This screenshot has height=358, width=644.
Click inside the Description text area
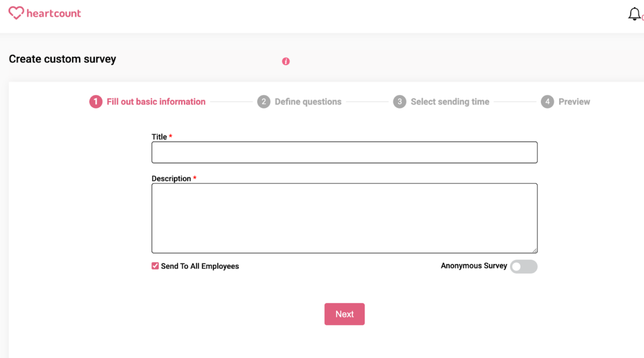click(x=344, y=218)
